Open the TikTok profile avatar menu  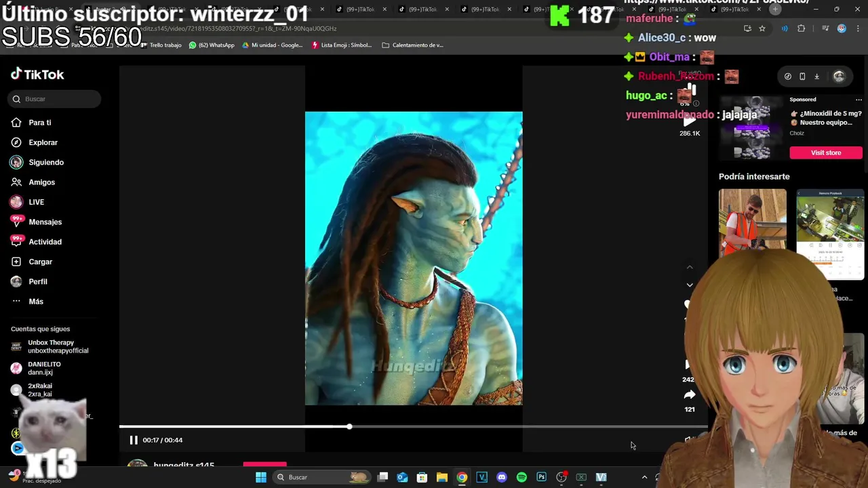pos(839,77)
